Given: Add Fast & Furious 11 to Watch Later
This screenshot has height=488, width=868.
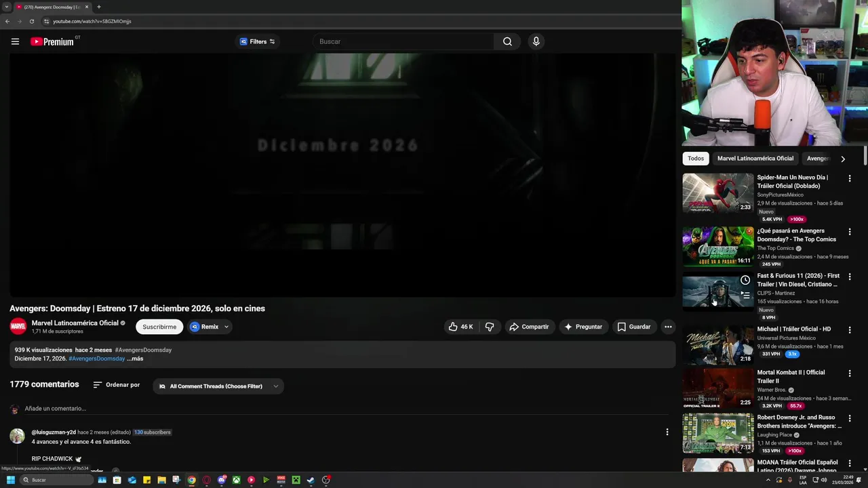Looking at the screenshot, I should [x=745, y=281].
